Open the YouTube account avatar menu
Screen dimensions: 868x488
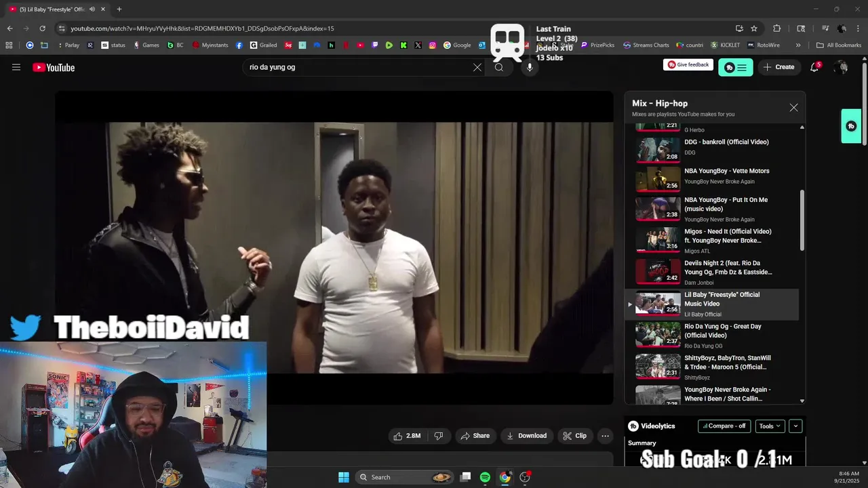click(841, 67)
